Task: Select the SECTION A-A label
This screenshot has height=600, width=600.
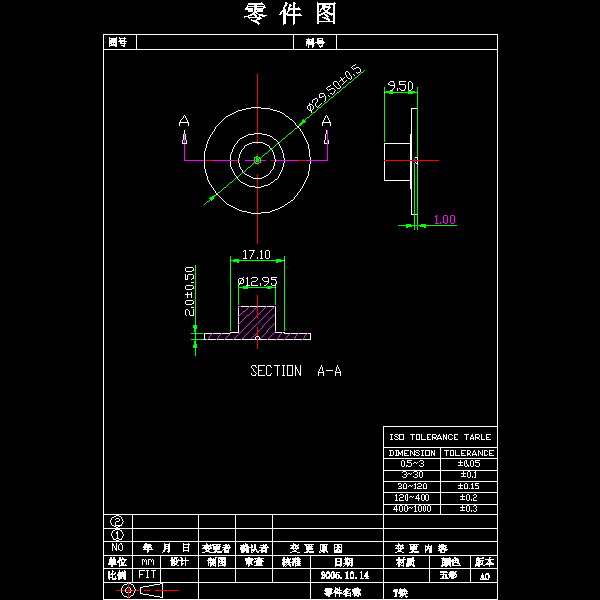Action: pos(296,371)
